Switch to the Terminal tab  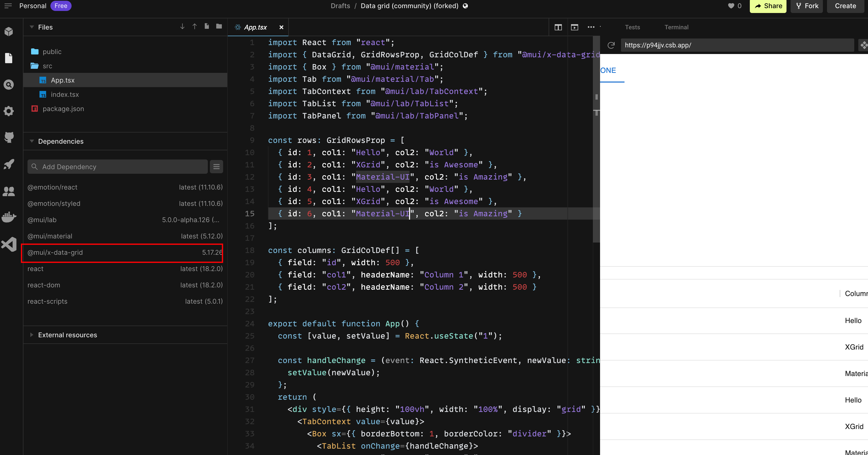[676, 27]
